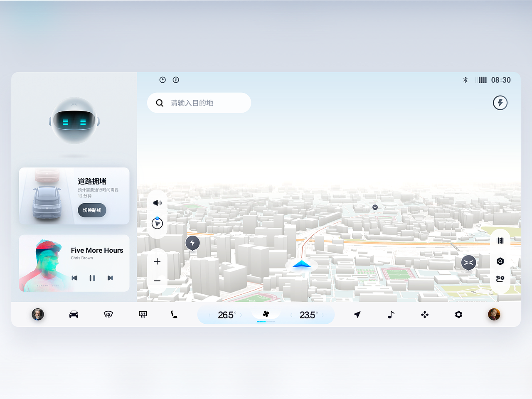Viewport: 532px width, 399px height.
Task: Open route overview icon on map panel
Action: 500,279
